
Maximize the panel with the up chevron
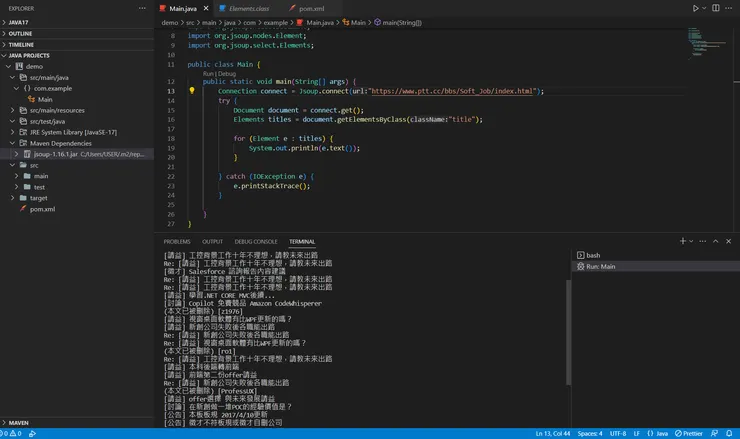pos(718,241)
